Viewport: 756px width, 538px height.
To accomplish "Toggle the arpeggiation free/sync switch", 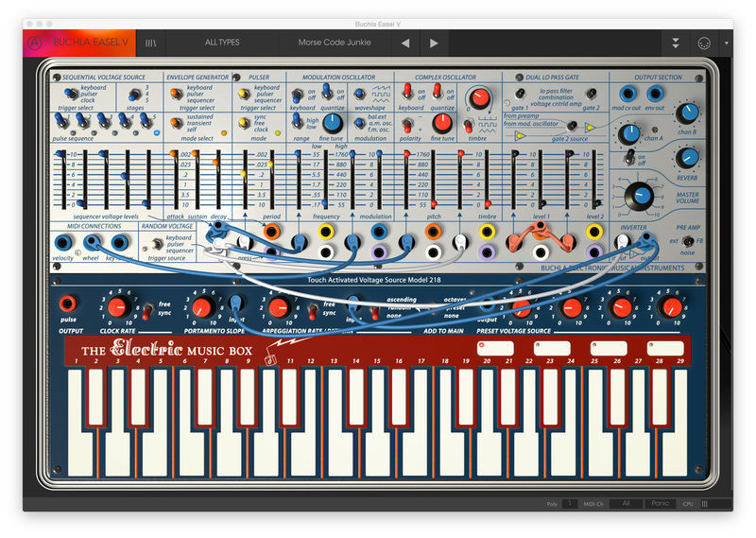I will coord(313,310).
